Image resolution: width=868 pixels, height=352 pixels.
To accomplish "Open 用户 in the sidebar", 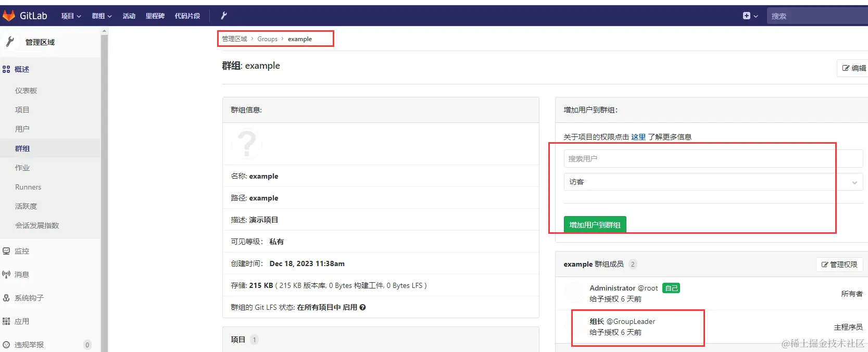I will [x=22, y=129].
